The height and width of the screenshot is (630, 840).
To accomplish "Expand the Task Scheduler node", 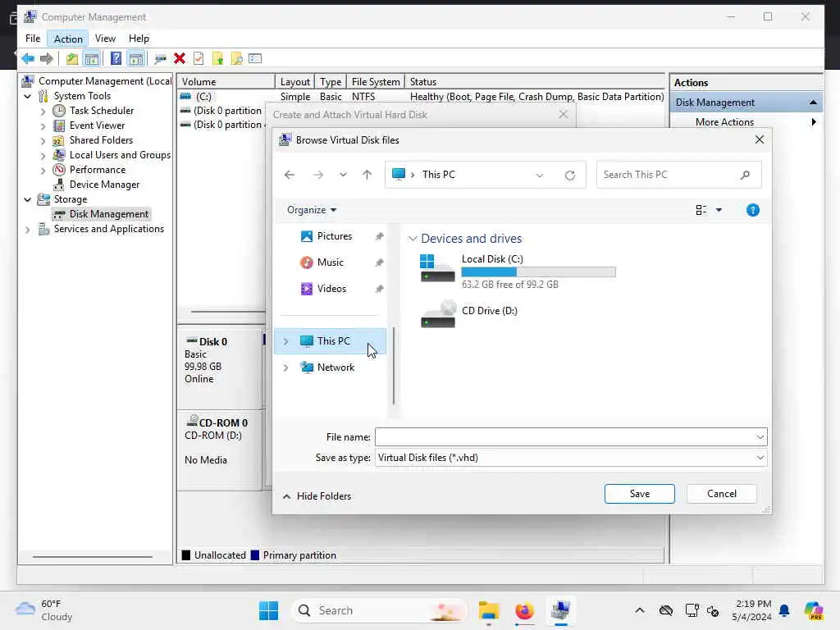I will coord(43,112).
